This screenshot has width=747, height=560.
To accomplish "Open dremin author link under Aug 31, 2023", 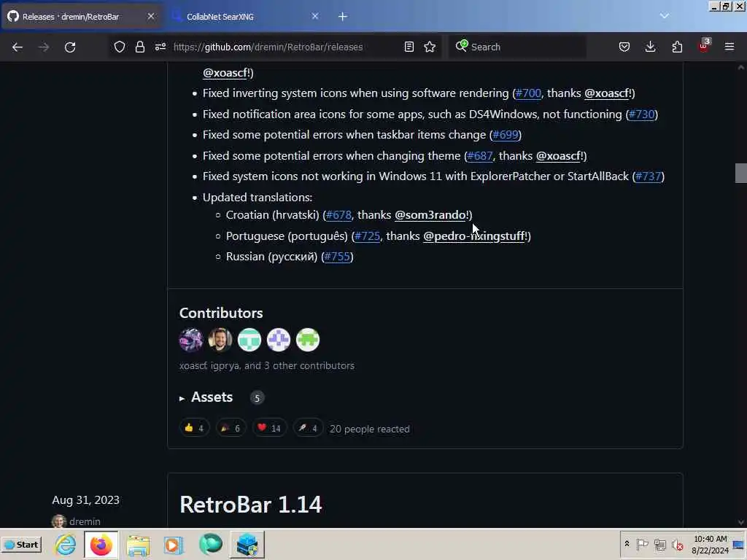I will coord(85,521).
